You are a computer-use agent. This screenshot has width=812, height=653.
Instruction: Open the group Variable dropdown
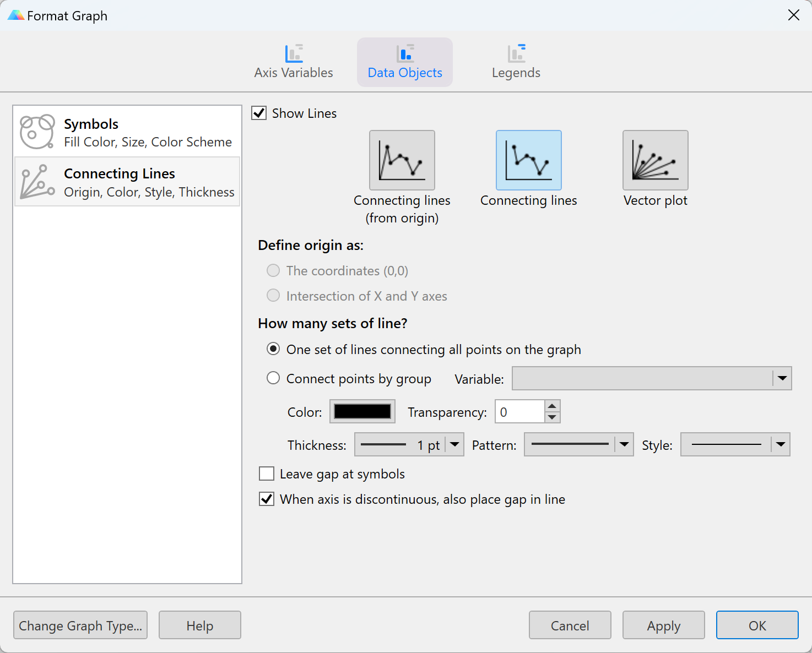tap(782, 378)
